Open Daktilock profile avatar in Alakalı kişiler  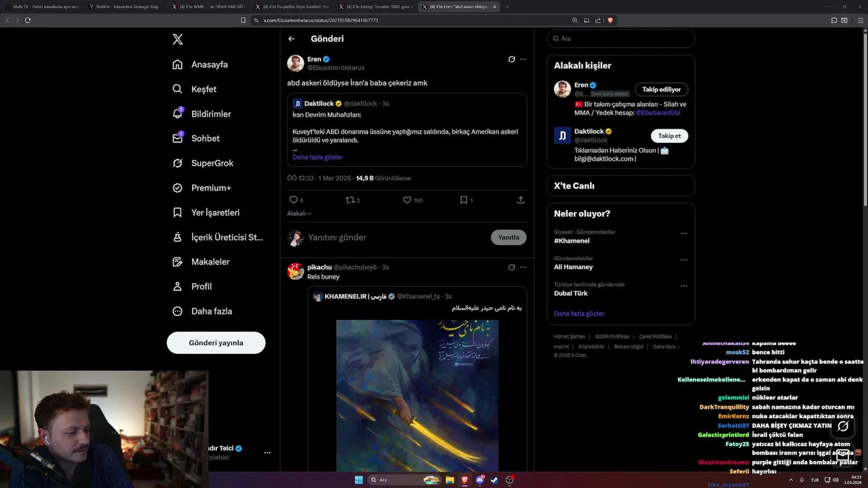tap(562, 135)
